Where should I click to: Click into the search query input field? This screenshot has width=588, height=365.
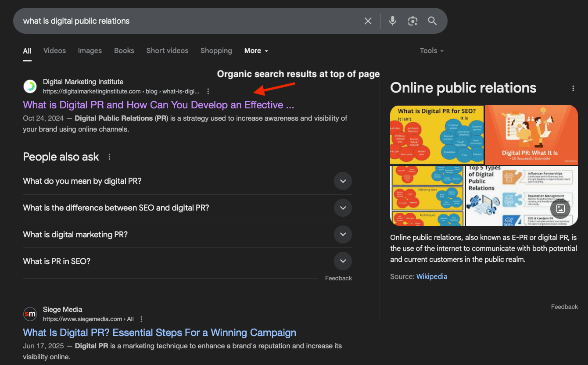189,21
